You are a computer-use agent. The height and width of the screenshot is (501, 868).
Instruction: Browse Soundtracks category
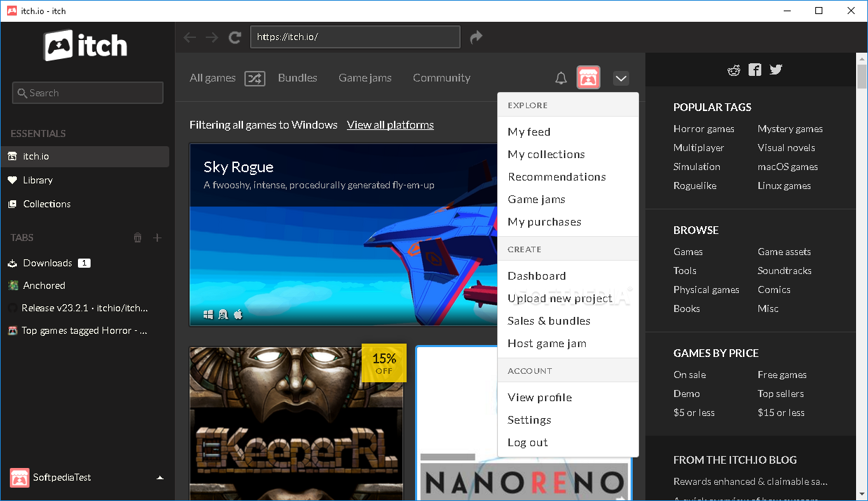click(784, 271)
